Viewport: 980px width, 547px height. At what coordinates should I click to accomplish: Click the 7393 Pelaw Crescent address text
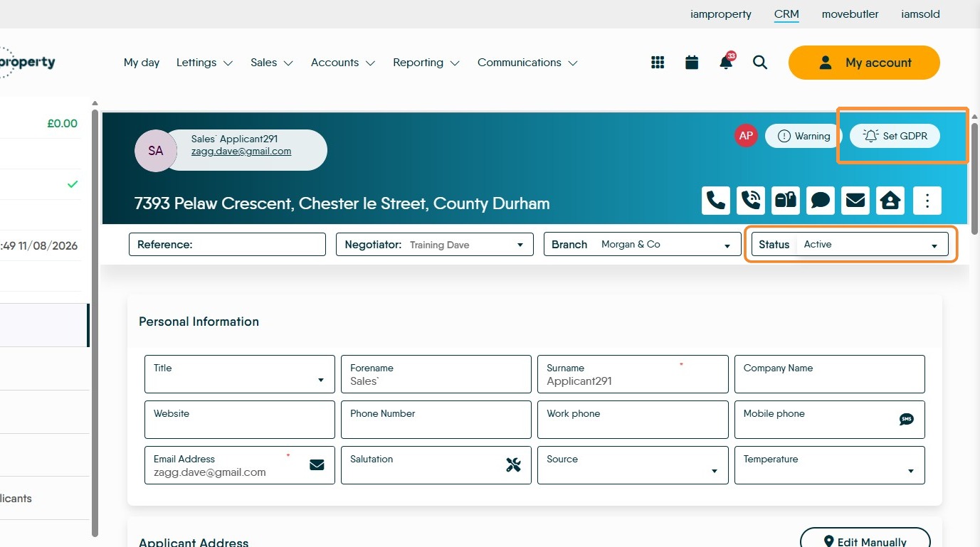342,203
